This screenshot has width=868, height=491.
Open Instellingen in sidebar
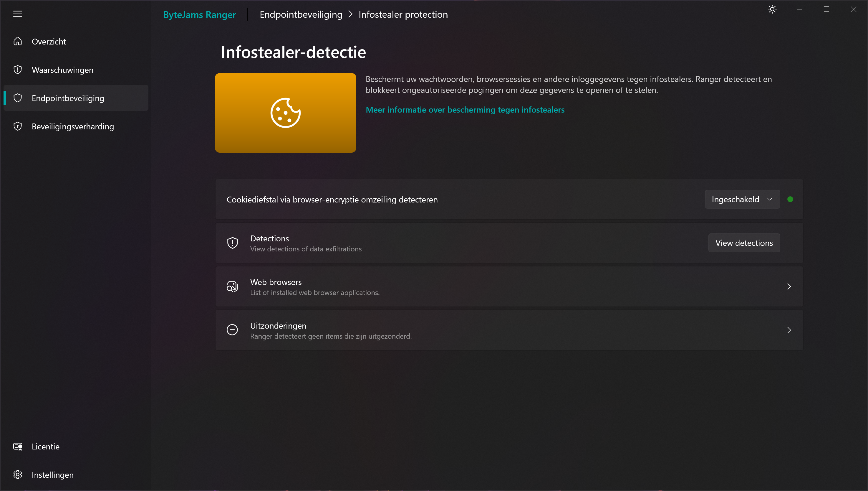(76, 474)
